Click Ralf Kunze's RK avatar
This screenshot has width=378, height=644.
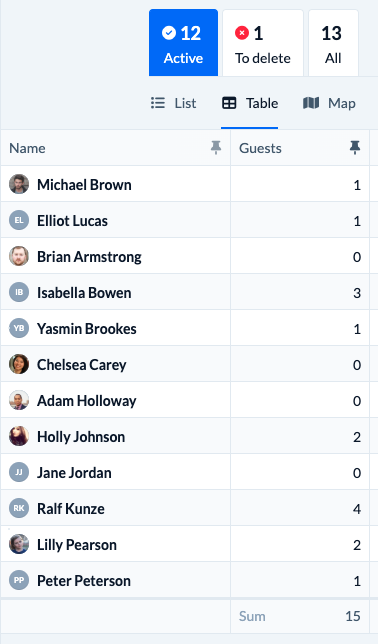coord(19,508)
